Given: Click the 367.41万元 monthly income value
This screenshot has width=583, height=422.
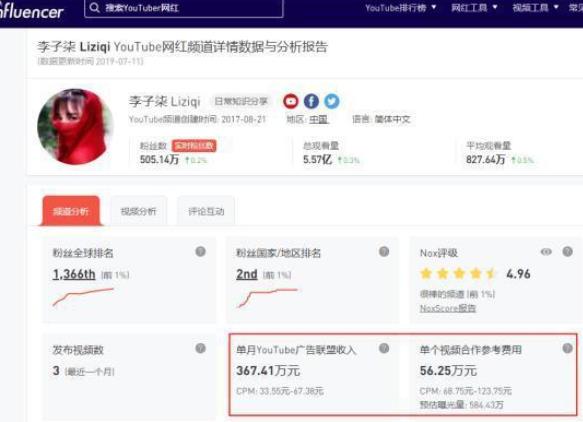Looking at the screenshot, I should pos(268,371).
